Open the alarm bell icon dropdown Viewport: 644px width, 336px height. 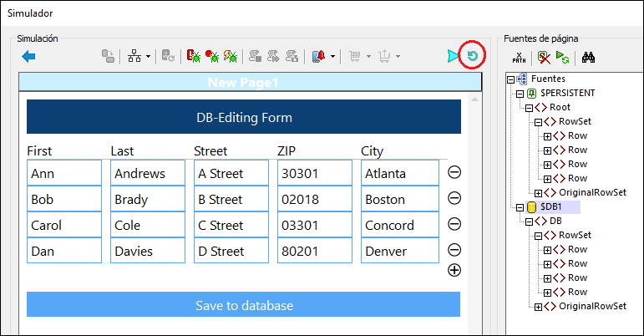point(332,57)
